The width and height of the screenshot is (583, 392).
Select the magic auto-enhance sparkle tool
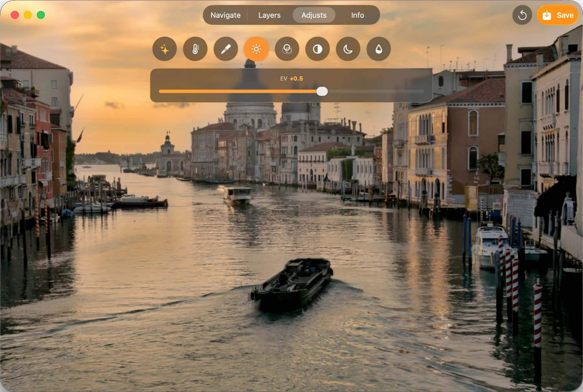(164, 49)
